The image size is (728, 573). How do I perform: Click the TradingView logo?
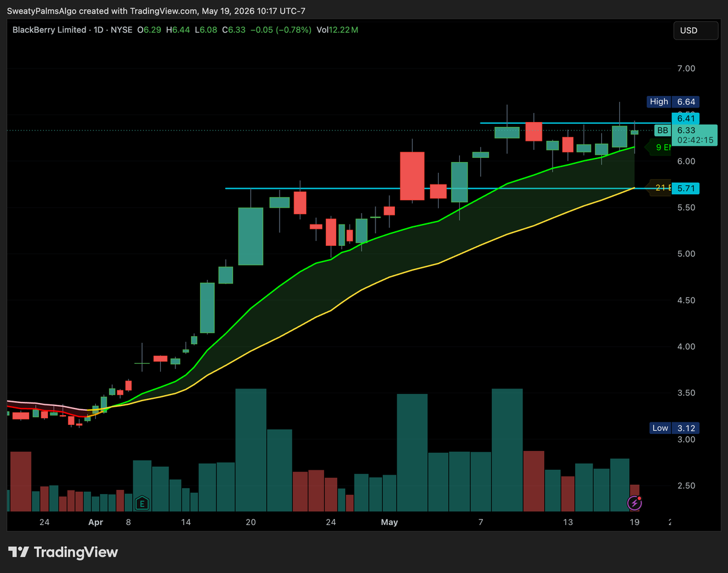pos(64,552)
